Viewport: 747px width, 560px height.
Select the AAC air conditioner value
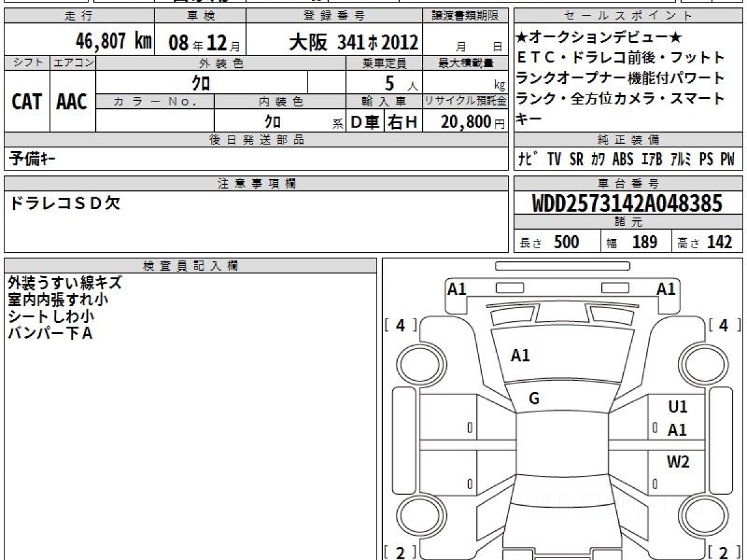(x=72, y=102)
